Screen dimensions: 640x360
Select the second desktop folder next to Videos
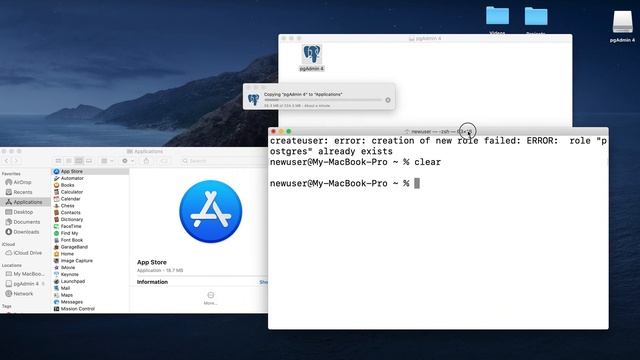[536, 16]
